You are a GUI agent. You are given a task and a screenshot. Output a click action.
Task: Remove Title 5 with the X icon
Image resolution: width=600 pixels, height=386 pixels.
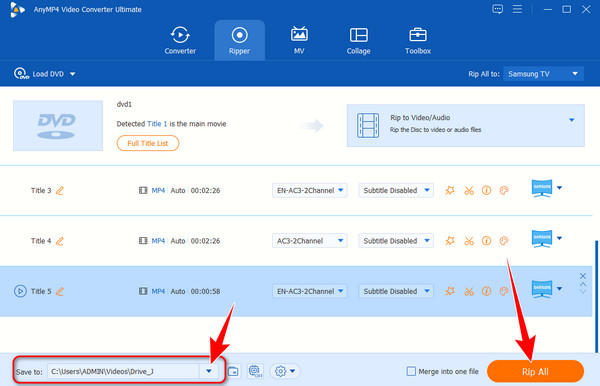tap(582, 276)
